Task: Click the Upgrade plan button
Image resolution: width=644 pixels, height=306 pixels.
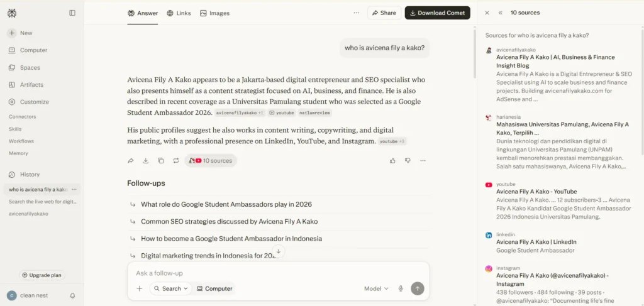Action: point(42,275)
